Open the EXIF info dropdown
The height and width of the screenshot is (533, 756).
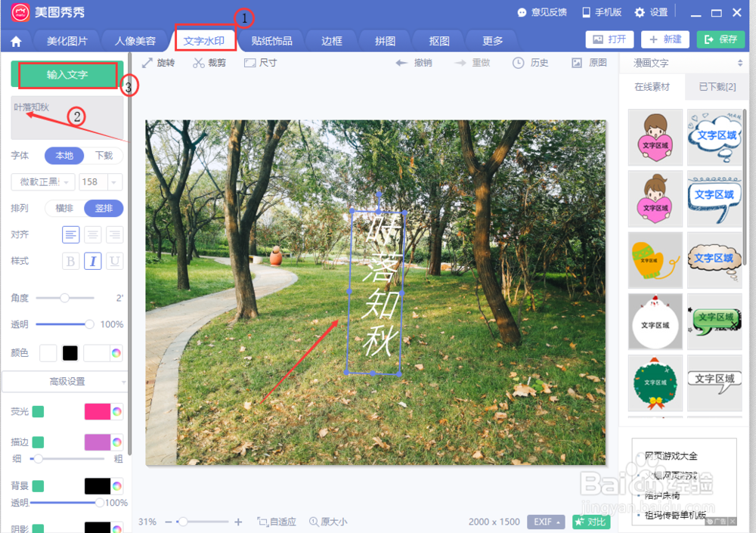pos(546,522)
